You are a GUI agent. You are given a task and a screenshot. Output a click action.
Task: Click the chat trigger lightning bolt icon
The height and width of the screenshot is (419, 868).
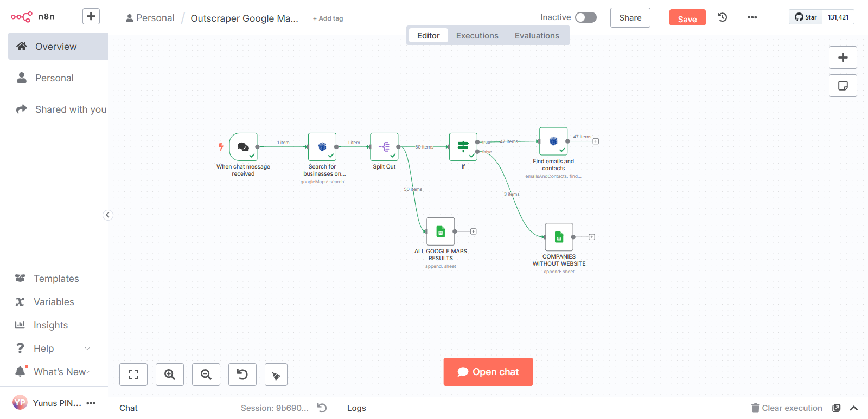tap(221, 147)
